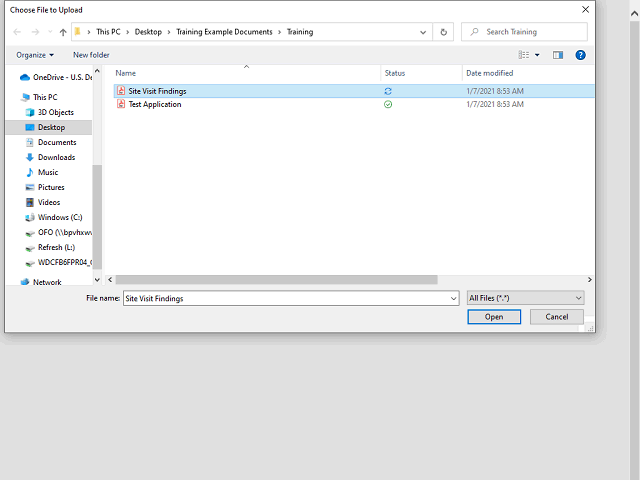The width and height of the screenshot is (640, 480).
Task: Open the All Files type dropdown
Action: pyautogui.click(x=525, y=298)
